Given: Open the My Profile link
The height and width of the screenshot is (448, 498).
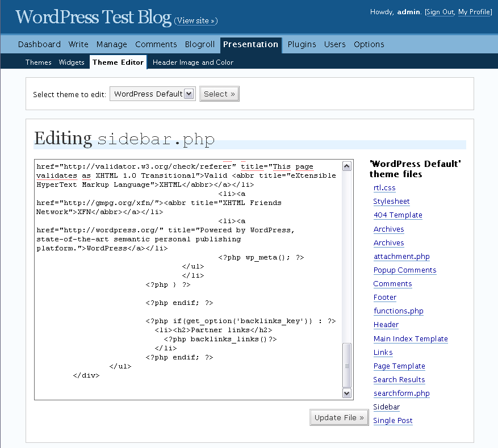Looking at the screenshot, I should tap(474, 12).
